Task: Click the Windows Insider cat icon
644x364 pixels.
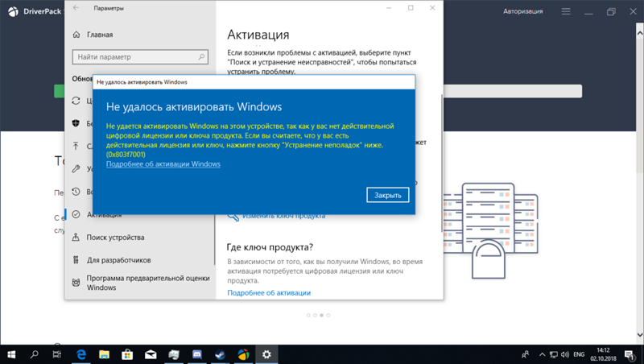Action: click(x=76, y=283)
